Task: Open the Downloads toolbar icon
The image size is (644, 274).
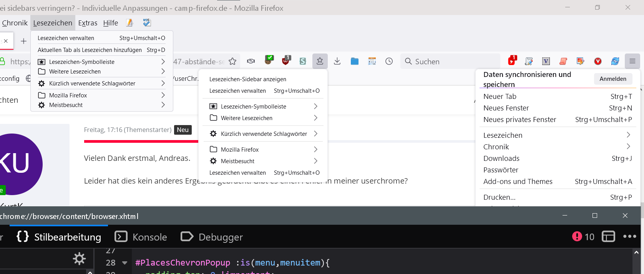Action: (337, 62)
